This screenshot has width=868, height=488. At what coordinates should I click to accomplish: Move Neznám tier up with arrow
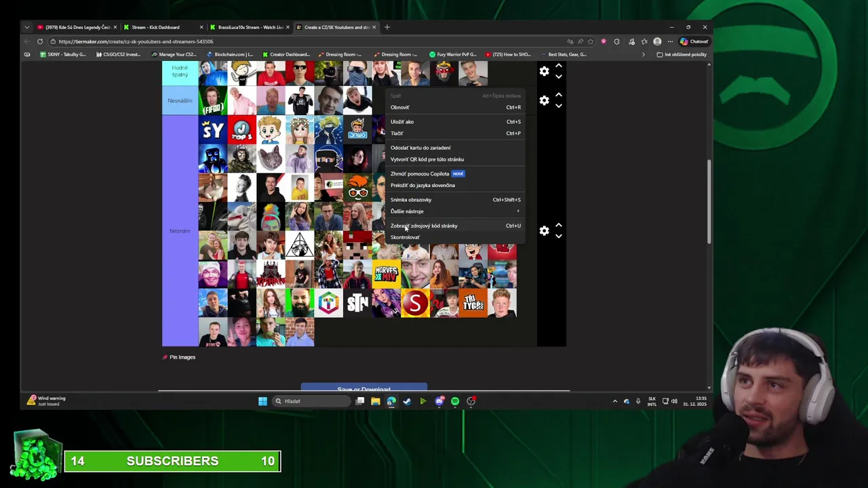coord(559,225)
